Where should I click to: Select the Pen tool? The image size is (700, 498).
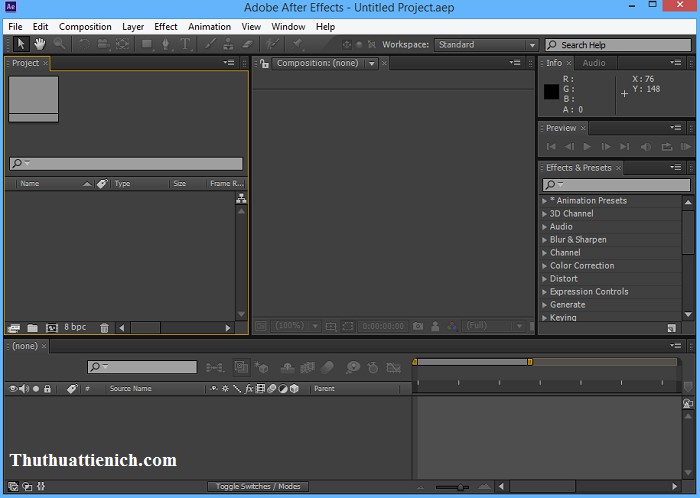[167, 44]
